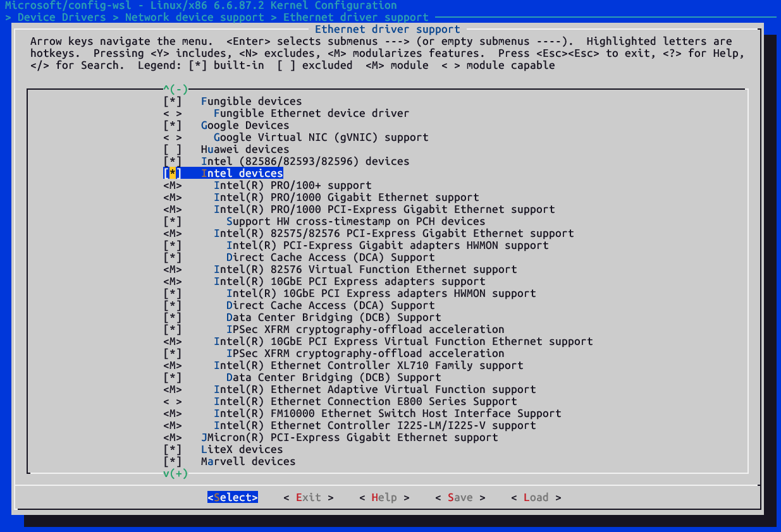Select Intel(R) 82576 Virtual Function Ethernet support
The height and width of the screenshot is (532, 781).
[x=366, y=269]
